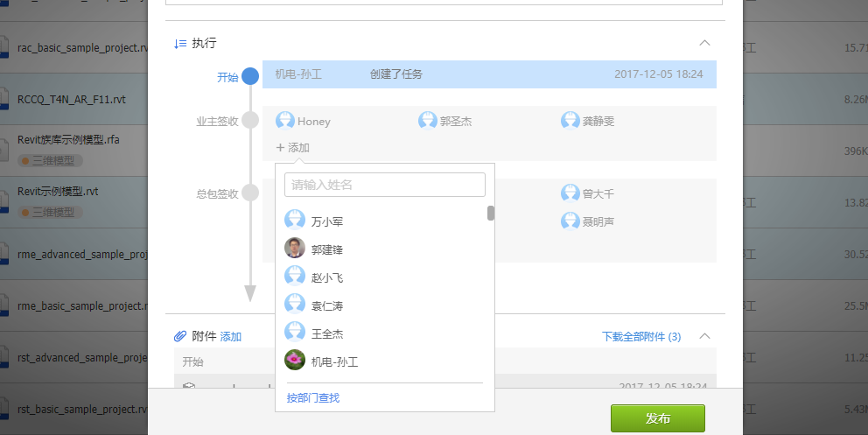Click the 开始 timeline node circle
868x435 pixels.
250,76
